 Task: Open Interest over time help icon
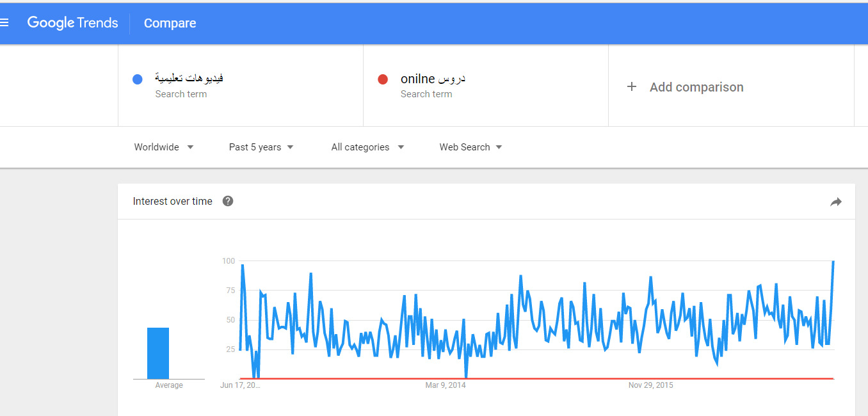pos(227,201)
